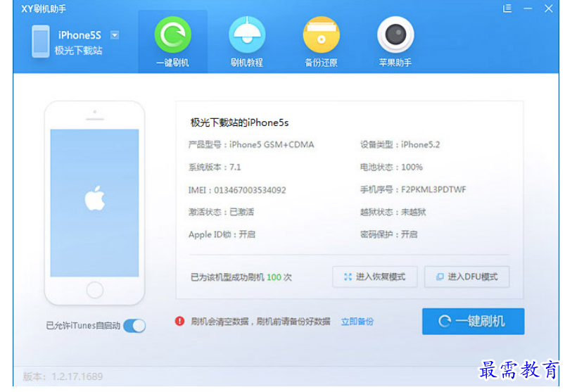This screenshot has width=565, height=392.
Task: Close the XY刷机助手 window
Action: tap(548, 8)
